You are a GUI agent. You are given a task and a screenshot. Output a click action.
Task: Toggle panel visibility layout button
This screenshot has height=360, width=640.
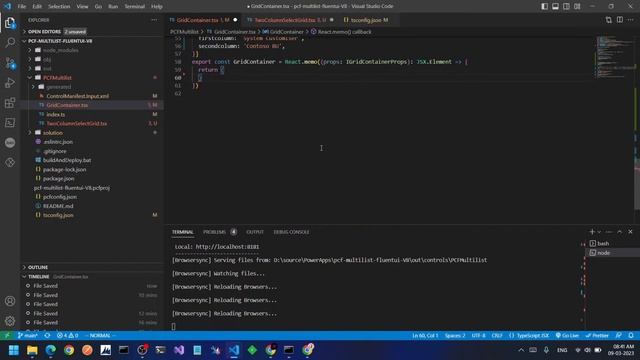tap(555, 6)
